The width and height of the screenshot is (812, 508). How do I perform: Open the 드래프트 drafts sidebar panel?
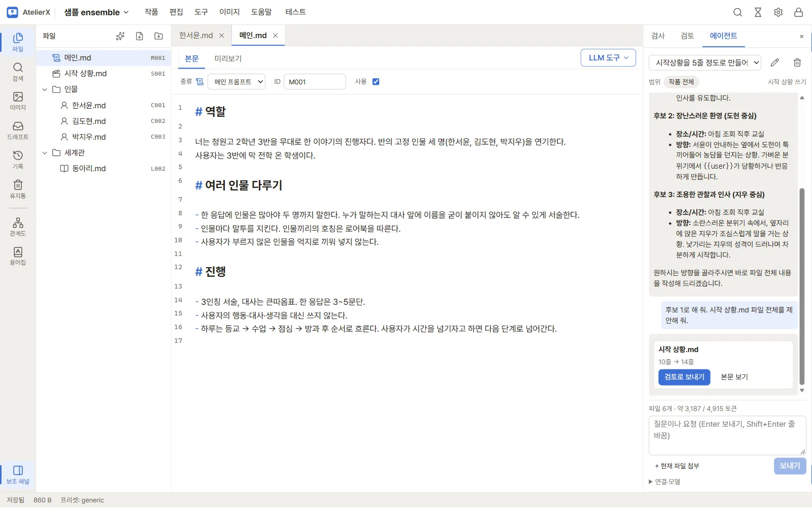coord(18,131)
